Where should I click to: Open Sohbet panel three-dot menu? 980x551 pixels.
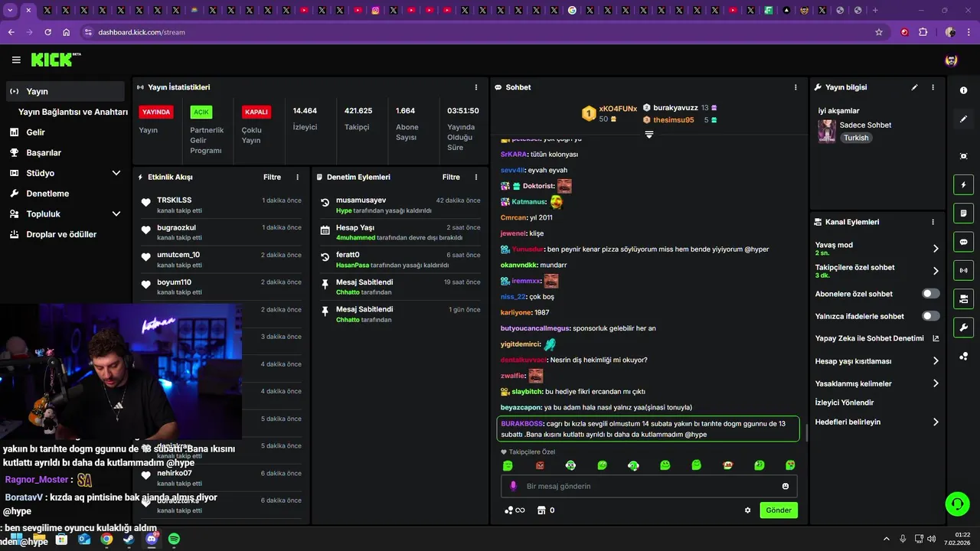(795, 87)
